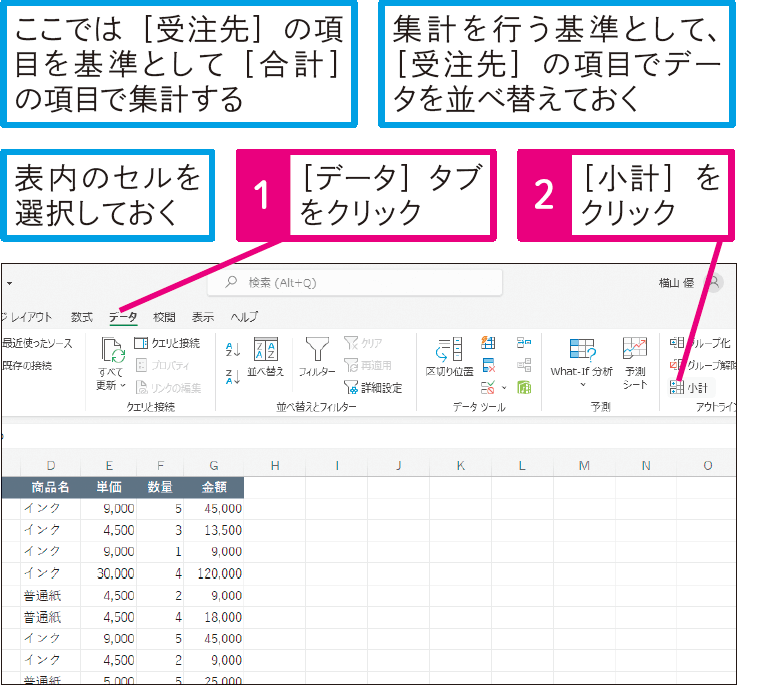Image resolution: width=783 pixels, height=685 pixels.
Task: Switch to the 表示 tab
Action: (203, 317)
